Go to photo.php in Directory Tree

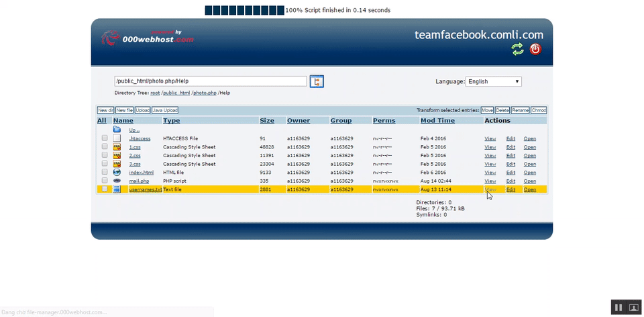tap(205, 93)
